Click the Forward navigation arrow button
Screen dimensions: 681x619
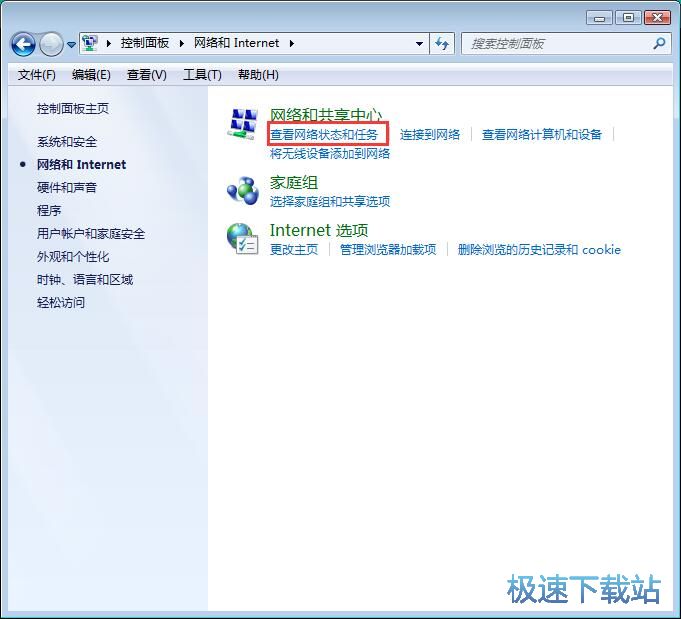[51, 44]
